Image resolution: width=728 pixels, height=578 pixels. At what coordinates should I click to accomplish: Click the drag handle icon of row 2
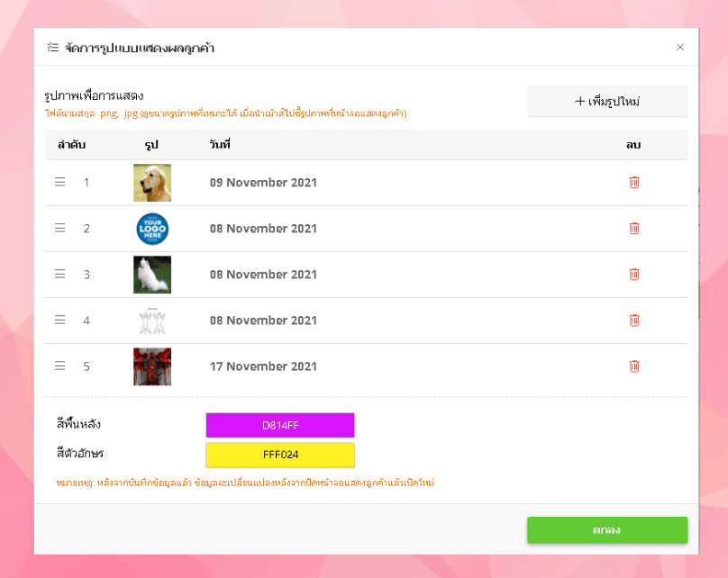coord(59,228)
